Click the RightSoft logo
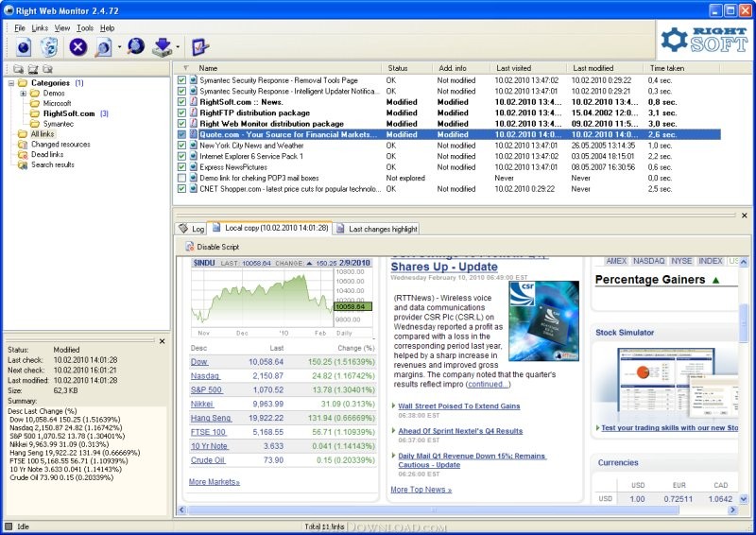 704,40
